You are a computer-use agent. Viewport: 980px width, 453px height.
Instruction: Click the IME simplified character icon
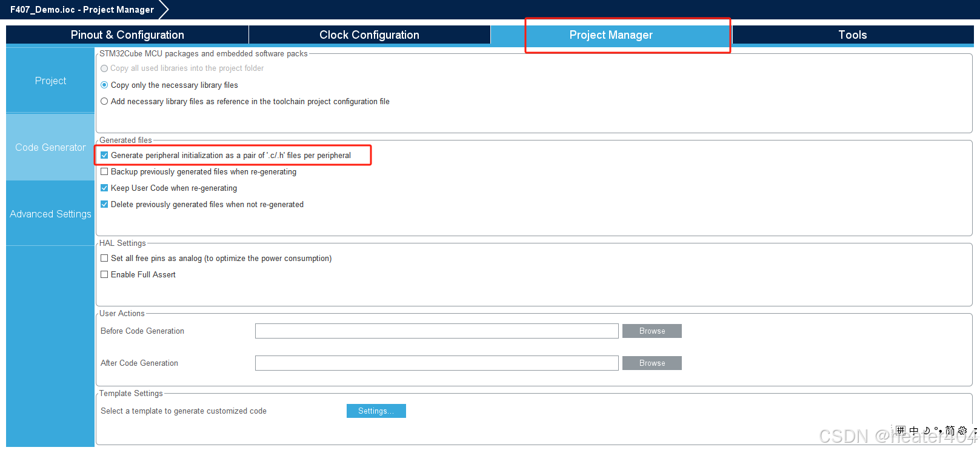click(x=950, y=431)
